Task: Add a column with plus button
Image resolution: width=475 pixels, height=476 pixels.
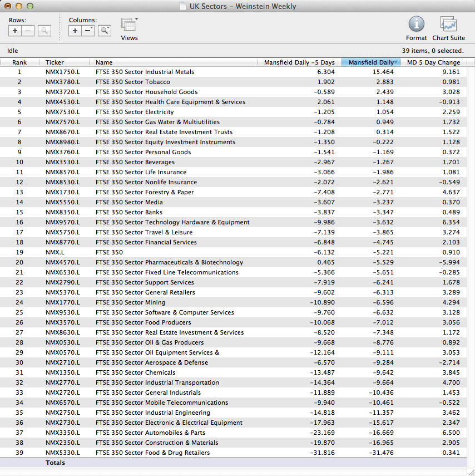Action: (x=75, y=31)
